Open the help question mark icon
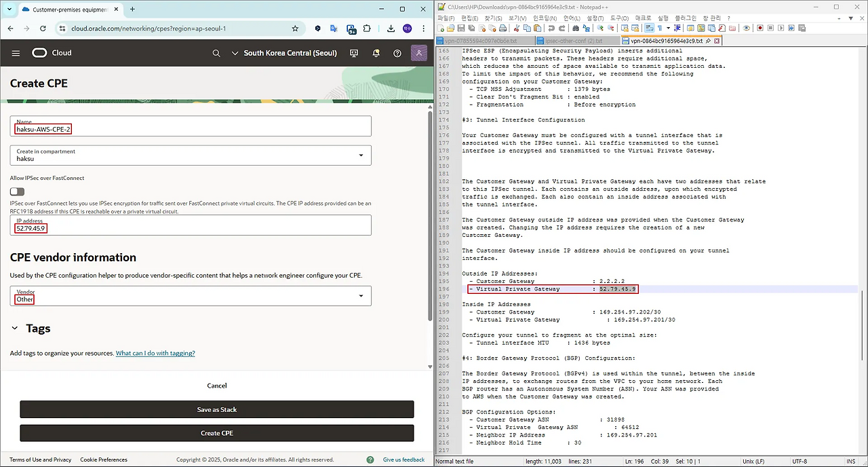Image resolution: width=868 pixels, height=467 pixels. coord(397,53)
